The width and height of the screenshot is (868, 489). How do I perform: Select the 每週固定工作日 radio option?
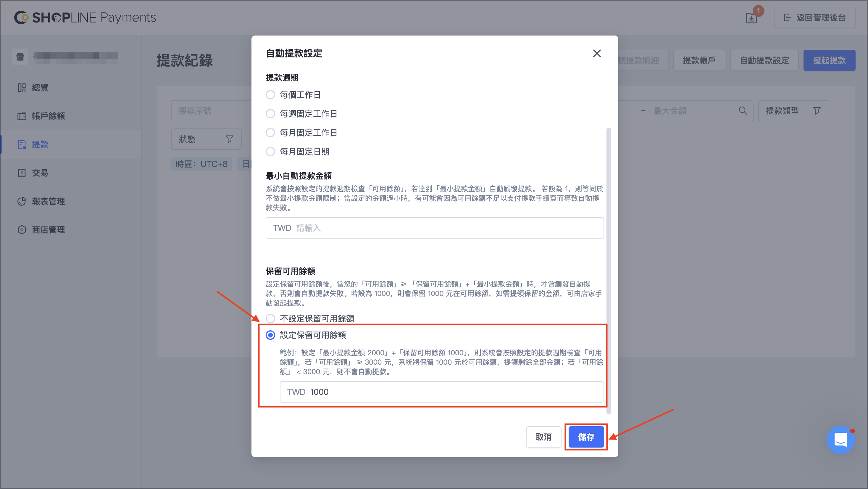(x=270, y=114)
